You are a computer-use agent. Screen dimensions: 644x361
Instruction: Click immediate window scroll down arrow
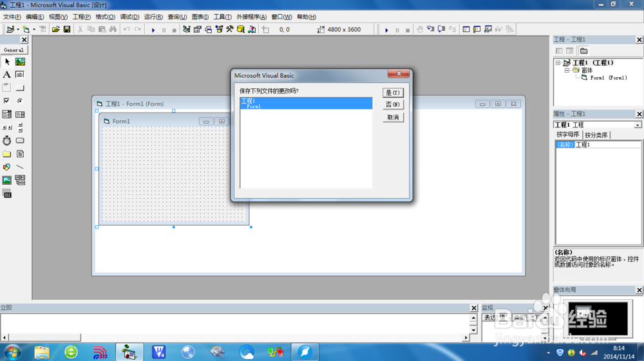pyautogui.click(x=473, y=330)
